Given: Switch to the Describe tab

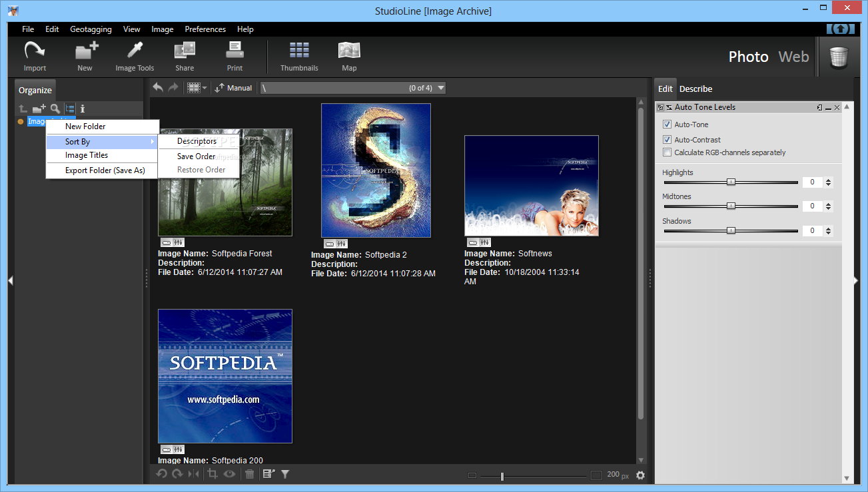Looking at the screenshot, I should point(695,89).
